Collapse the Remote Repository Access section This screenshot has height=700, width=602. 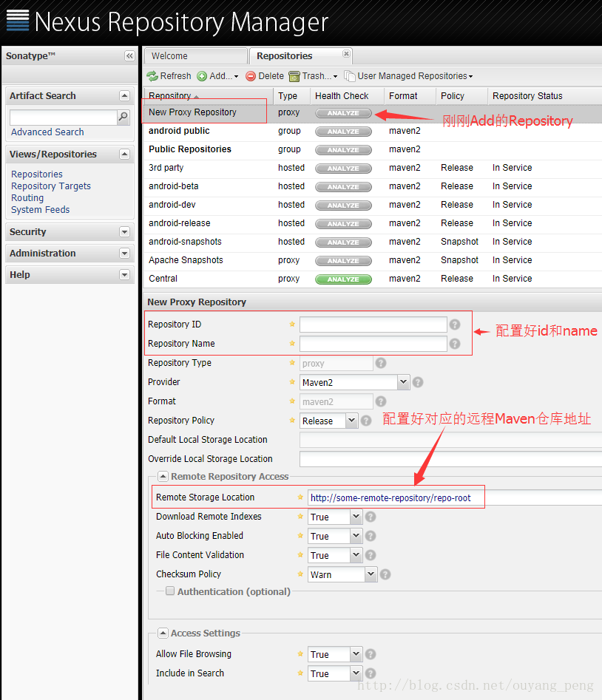pyautogui.click(x=163, y=477)
